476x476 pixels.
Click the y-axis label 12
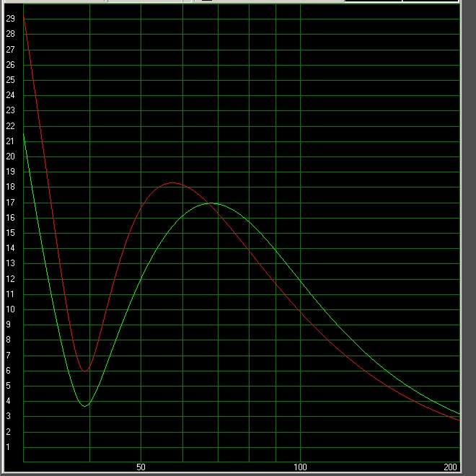[10, 279]
